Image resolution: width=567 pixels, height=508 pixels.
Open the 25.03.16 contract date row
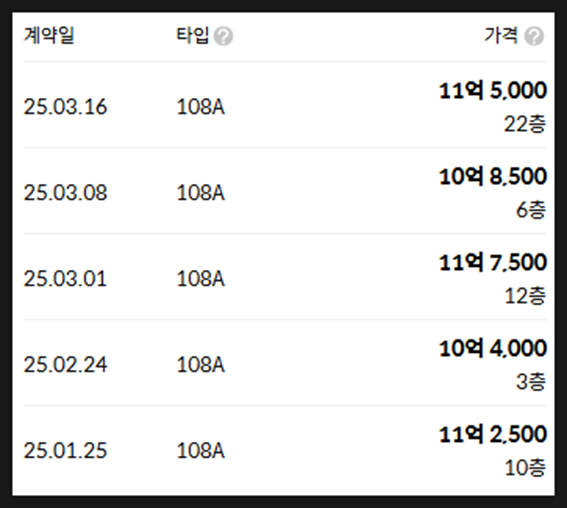[x=285, y=105]
